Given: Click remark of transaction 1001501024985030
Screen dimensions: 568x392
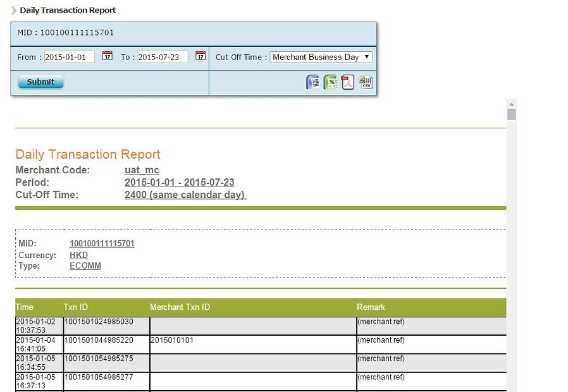Looking at the screenshot, I should pyautogui.click(x=381, y=321).
